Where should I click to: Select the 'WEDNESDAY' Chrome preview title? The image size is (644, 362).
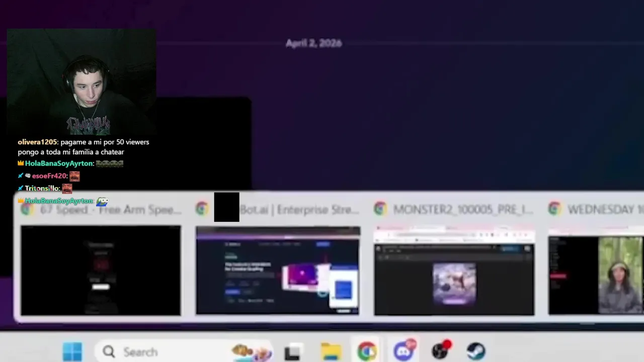click(605, 210)
